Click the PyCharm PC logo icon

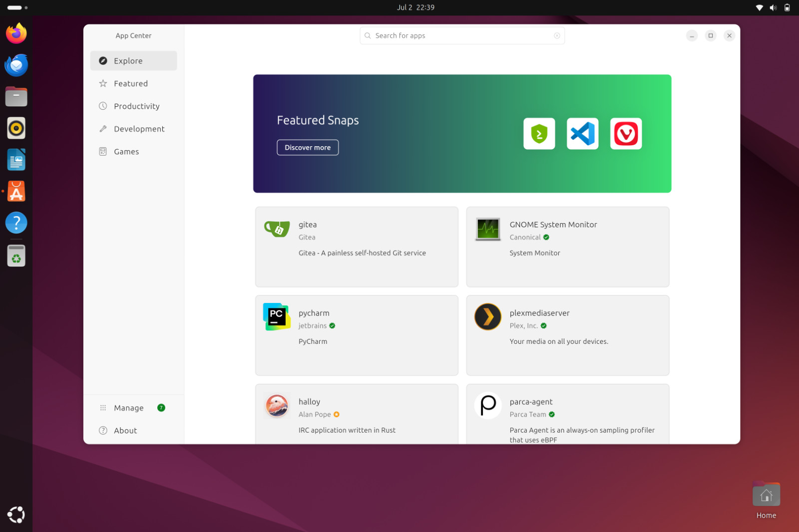[x=277, y=316]
